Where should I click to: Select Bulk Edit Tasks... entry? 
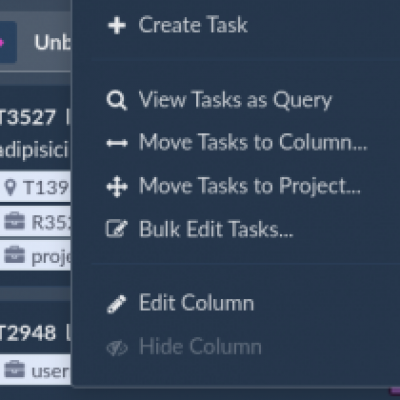216,229
